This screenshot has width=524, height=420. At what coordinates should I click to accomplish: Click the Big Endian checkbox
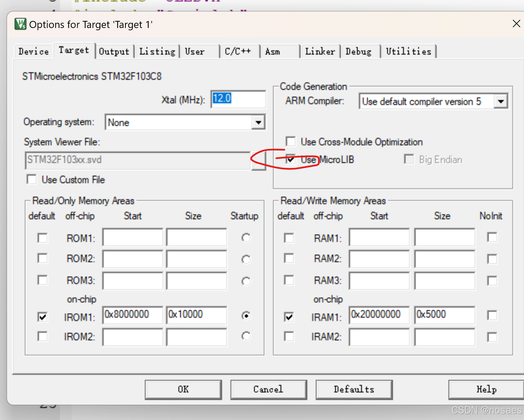(409, 159)
